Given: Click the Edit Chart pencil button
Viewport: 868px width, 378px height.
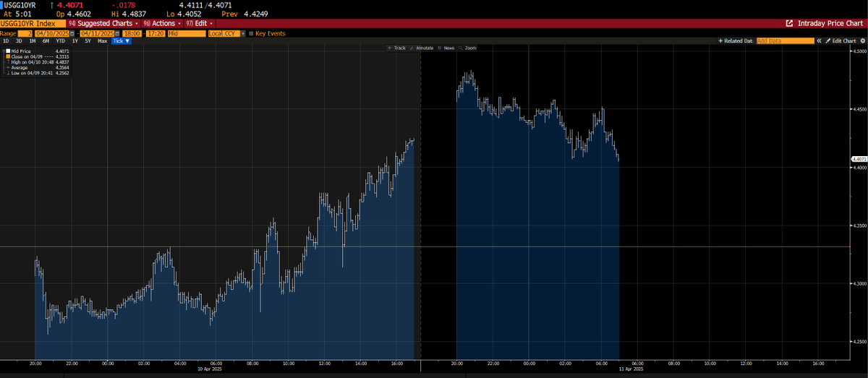Looking at the screenshot, I should tap(841, 41).
